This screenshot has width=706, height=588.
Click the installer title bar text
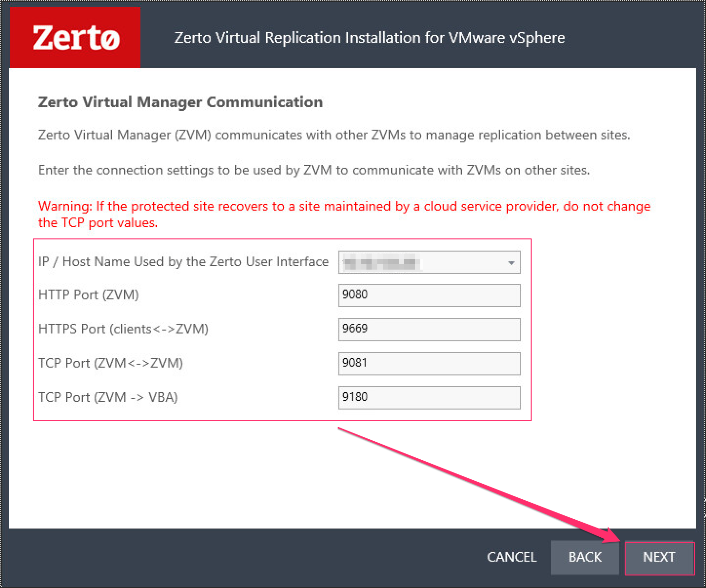pyautogui.click(x=369, y=38)
